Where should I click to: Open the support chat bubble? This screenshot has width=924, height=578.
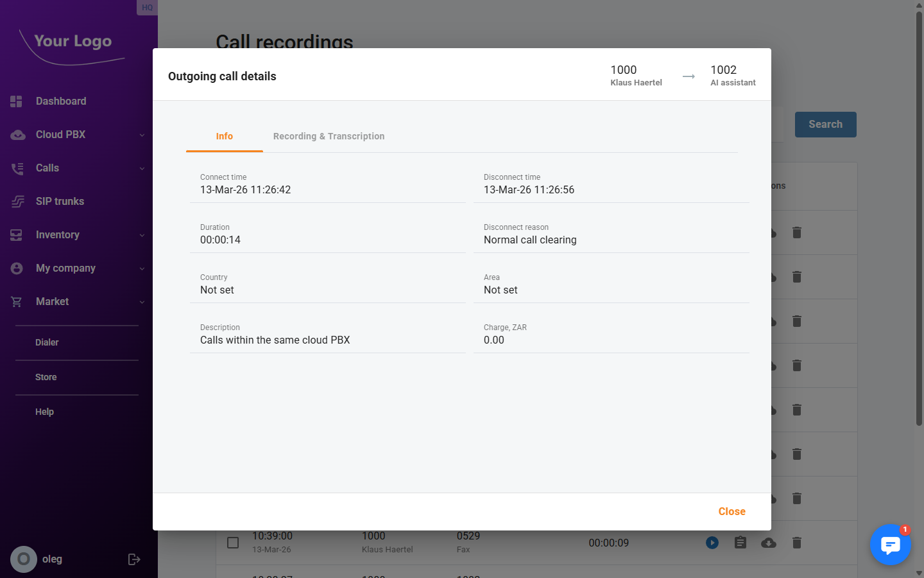[891, 545]
